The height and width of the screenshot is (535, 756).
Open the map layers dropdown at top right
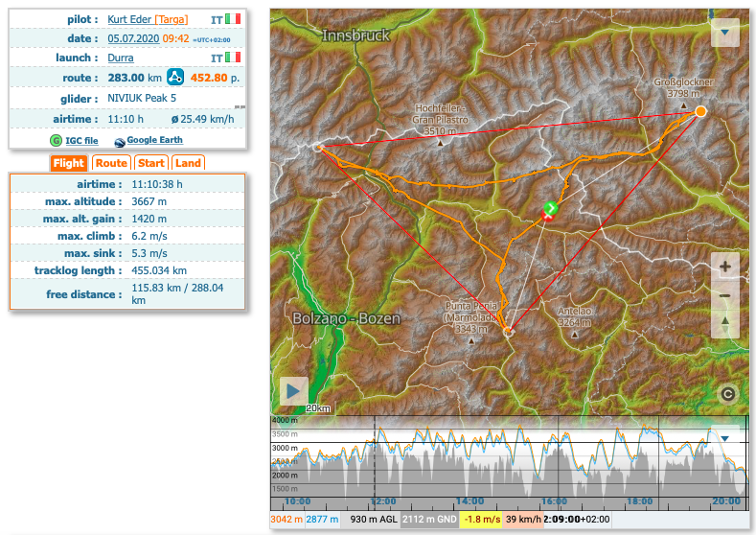[725, 33]
